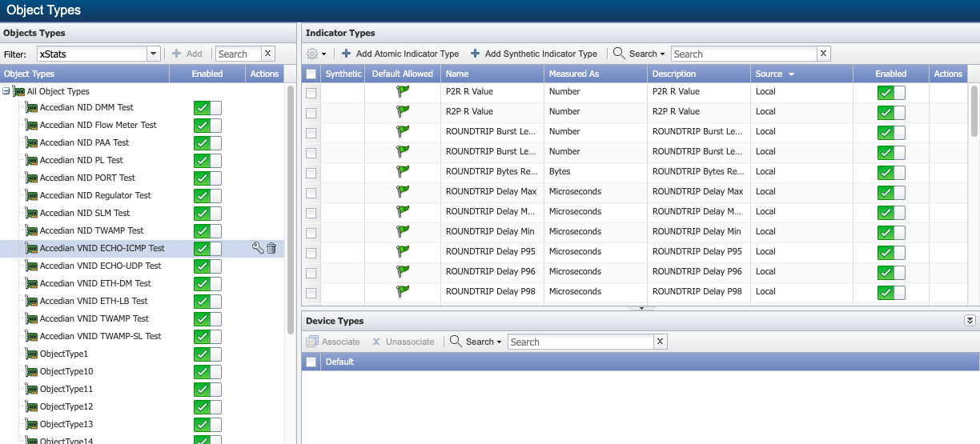Click the Associate device type button
980x444 pixels.
tap(334, 342)
